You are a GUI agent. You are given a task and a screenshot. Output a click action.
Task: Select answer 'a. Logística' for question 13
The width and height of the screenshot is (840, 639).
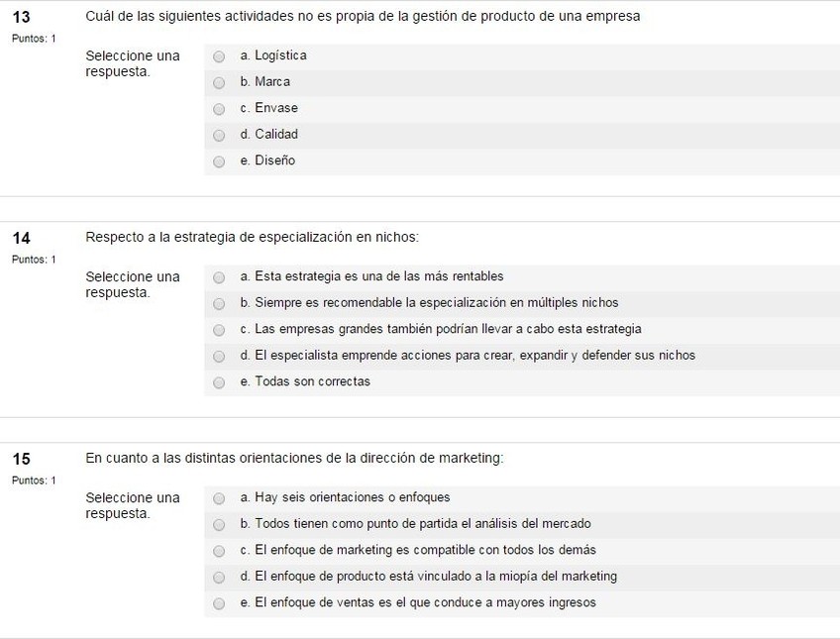click(219, 56)
